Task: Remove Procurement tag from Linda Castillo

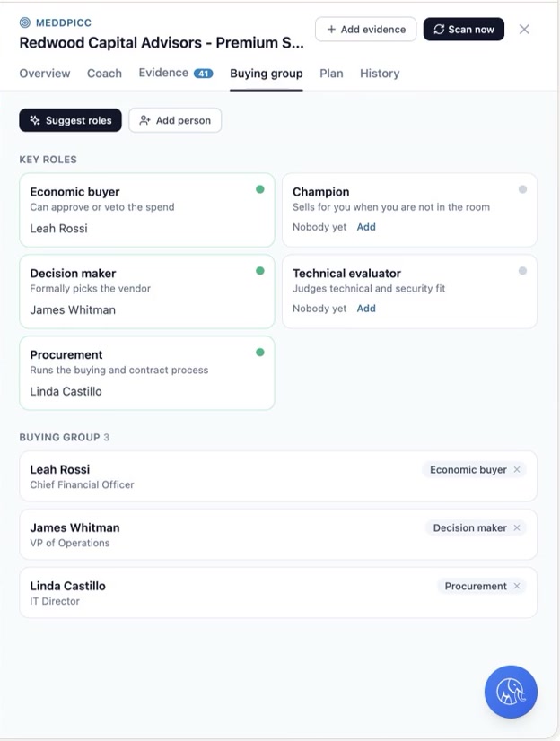Action: click(x=517, y=586)
